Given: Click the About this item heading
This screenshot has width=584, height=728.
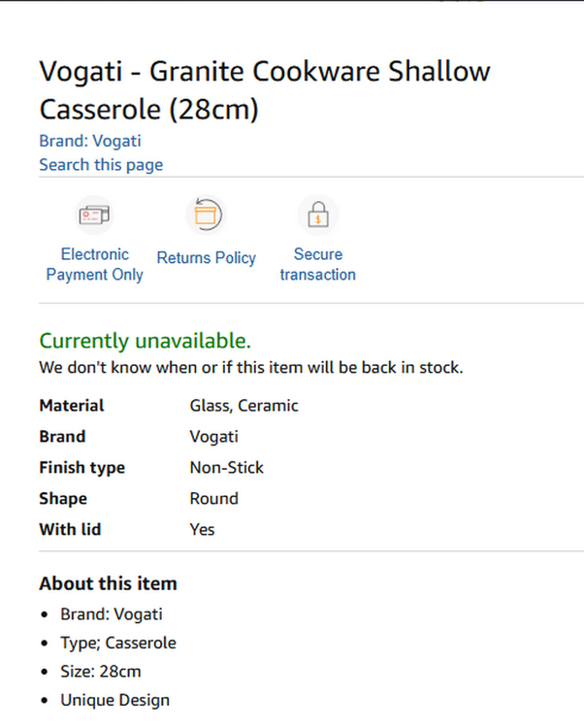Looking at the screenshot, I should click(x=108, y=583).
